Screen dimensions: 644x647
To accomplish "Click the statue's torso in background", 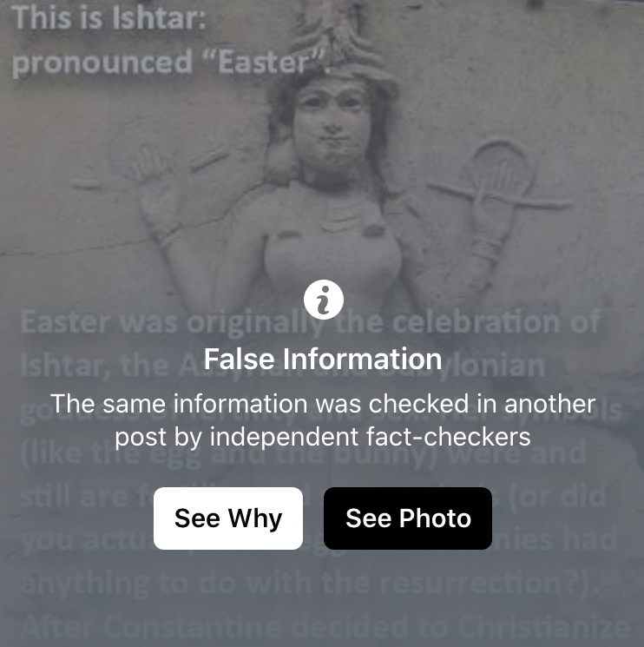I will [x=332, y=256].
